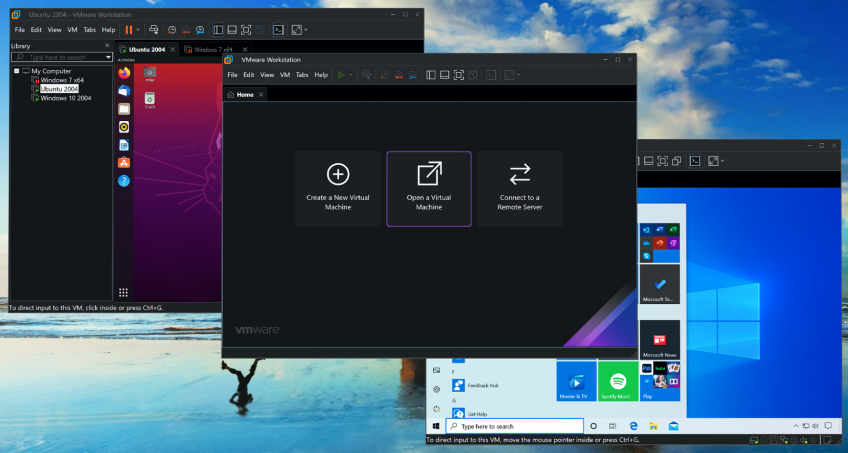Click Create a New Virtual Machine
The image size is (848, 453).
point(338,189)
